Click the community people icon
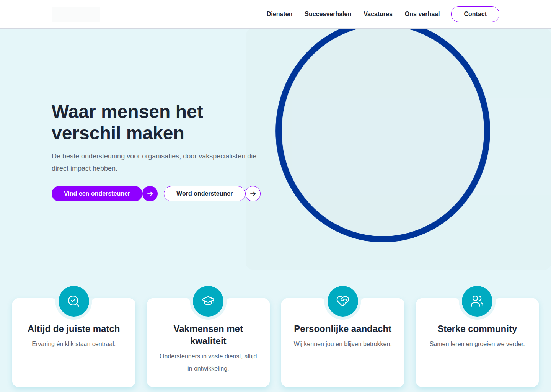 click(477, 301)
